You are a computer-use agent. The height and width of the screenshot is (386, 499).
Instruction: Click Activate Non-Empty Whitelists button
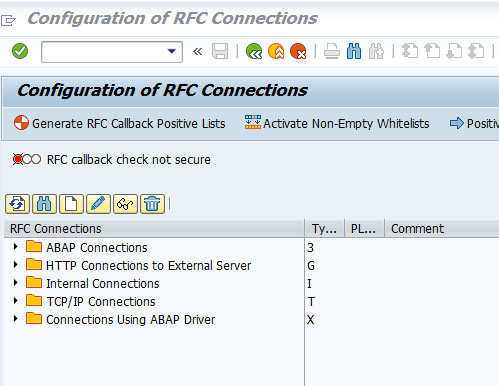tap(337, 123)
